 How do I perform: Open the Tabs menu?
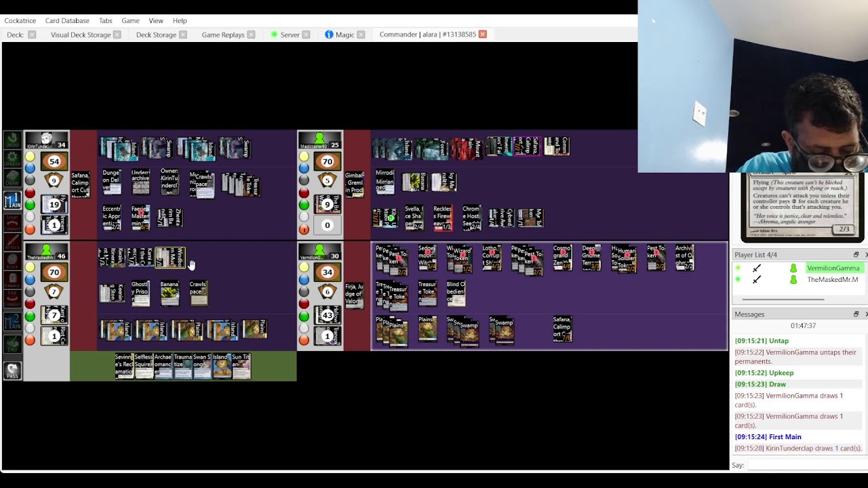click(105, 20)
